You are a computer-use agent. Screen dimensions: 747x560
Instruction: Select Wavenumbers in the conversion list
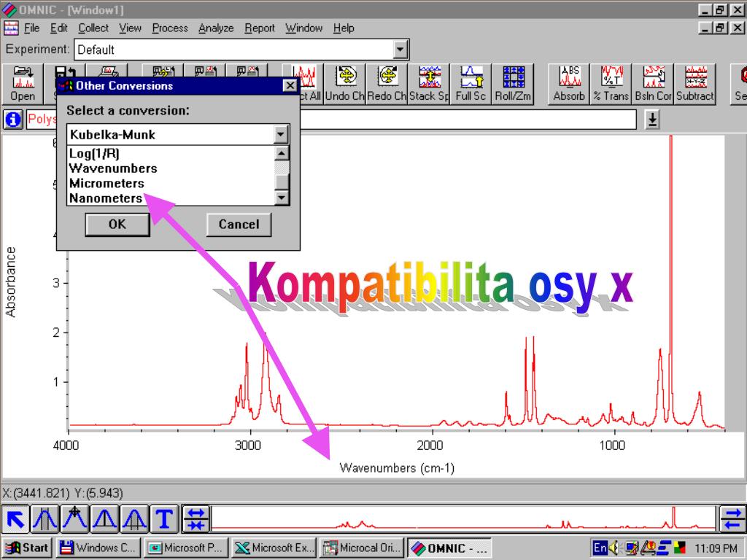171,168
